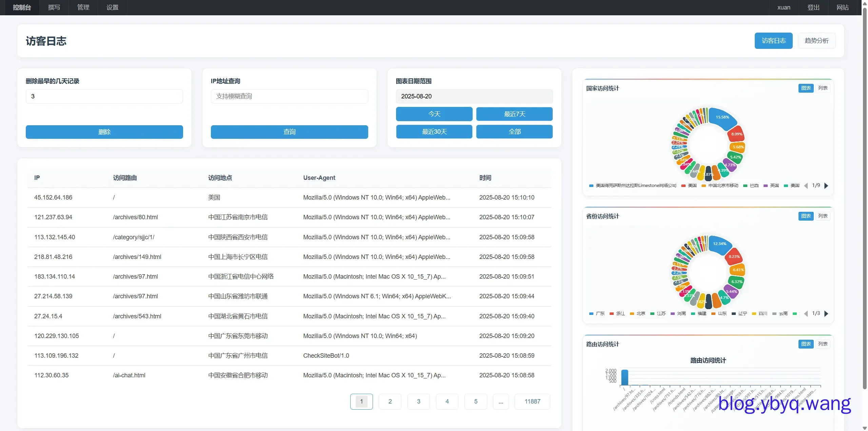This screenshot has width=868, height=431.
Task: Click next-page arrow in country chart legend
Action: 826,186
